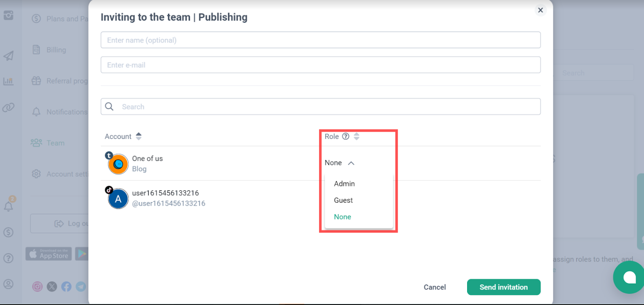Open the analytics chart sidebar icon
The width and height of the screenshot is (644, 305).
(8, 81)
